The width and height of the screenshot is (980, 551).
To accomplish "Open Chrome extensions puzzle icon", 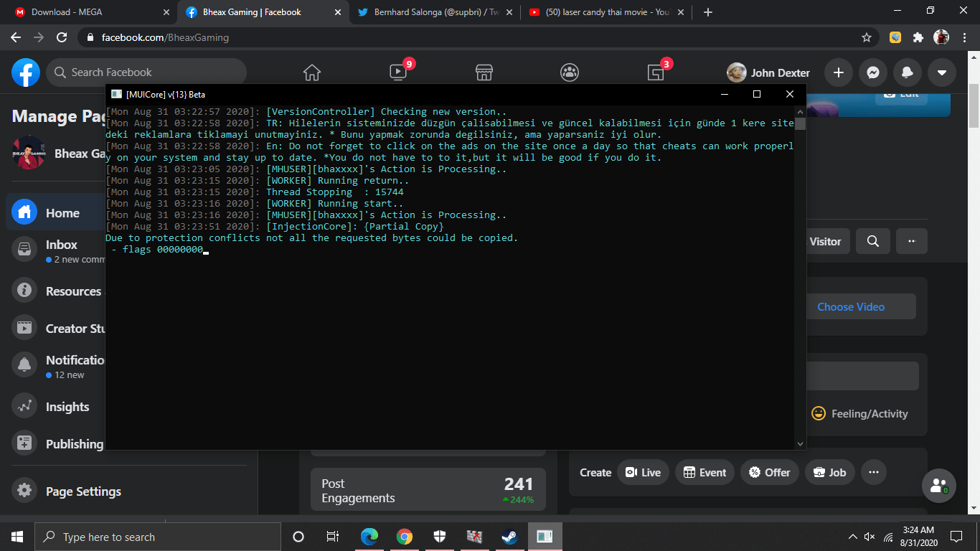I will tap(918, 37).
